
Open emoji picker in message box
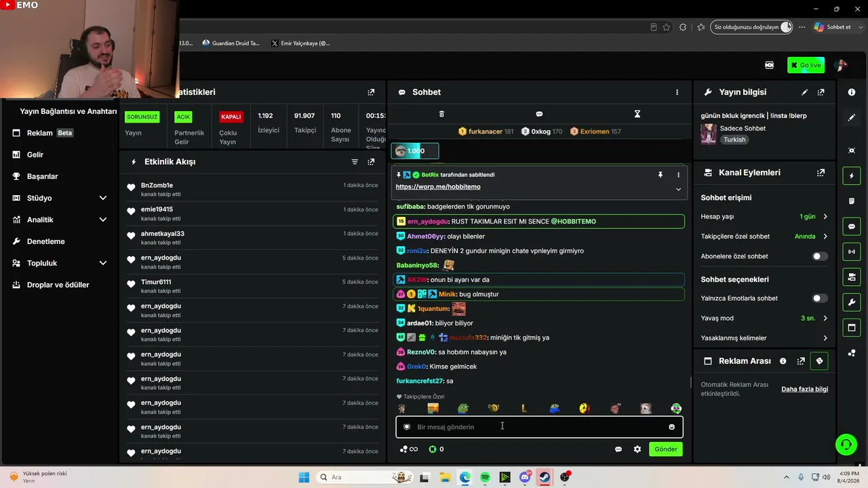672,427
